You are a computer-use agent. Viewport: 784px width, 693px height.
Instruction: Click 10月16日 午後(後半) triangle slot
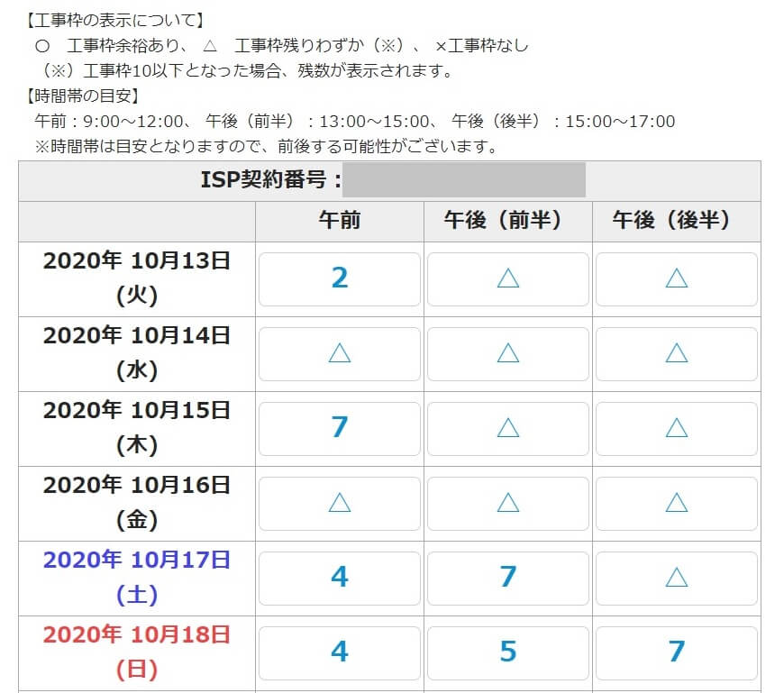coord(677,504)
